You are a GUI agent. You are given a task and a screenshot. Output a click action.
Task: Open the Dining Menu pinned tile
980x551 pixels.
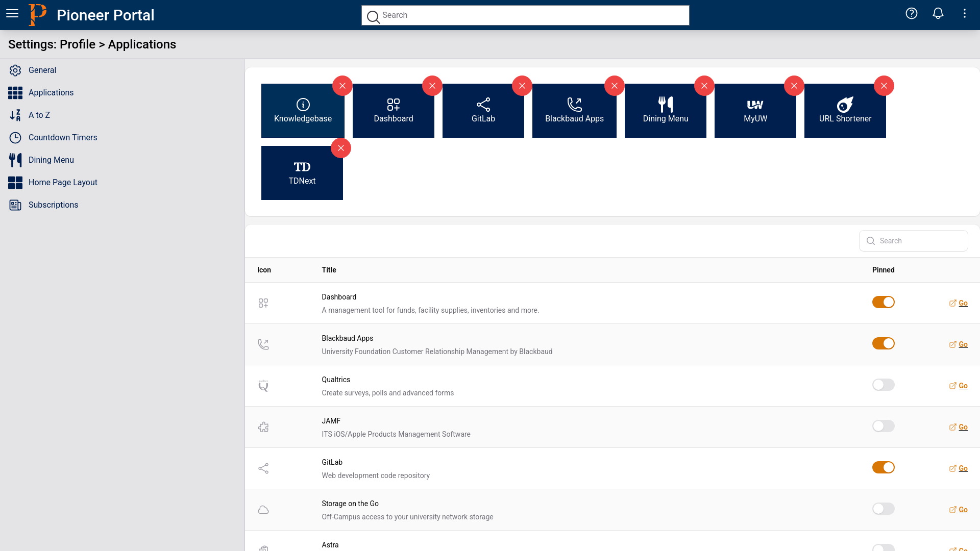click(x=666, y=111)
